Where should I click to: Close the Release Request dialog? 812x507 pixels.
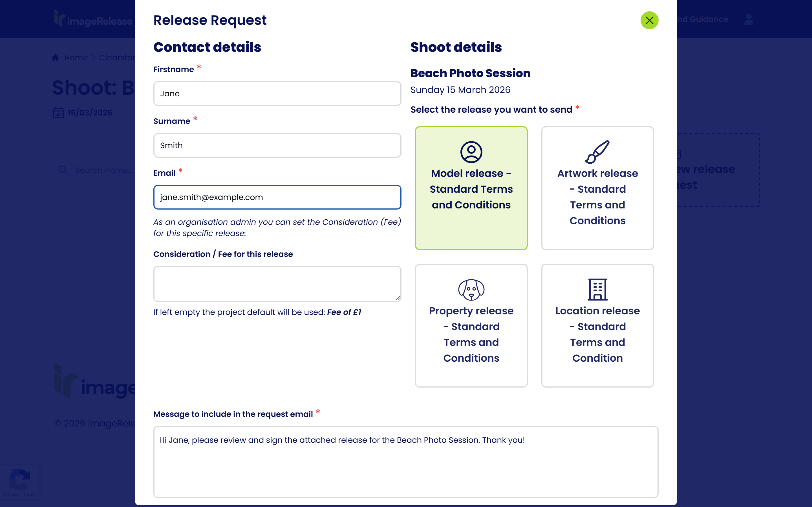(650, 20)
